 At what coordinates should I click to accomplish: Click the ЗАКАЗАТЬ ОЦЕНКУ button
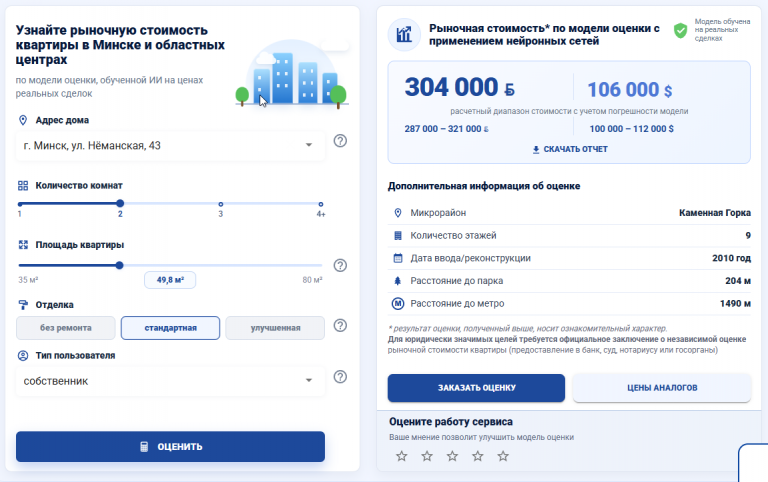click(476, 388)
